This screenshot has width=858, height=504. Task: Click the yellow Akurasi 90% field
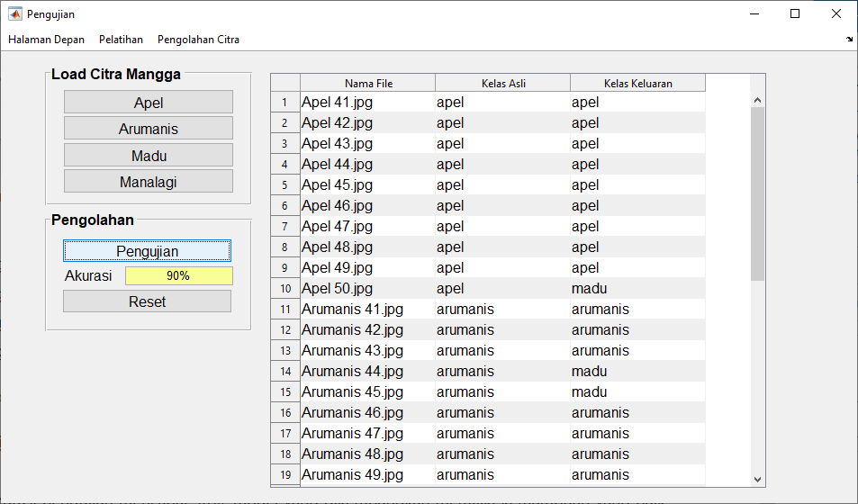point(178,276)
